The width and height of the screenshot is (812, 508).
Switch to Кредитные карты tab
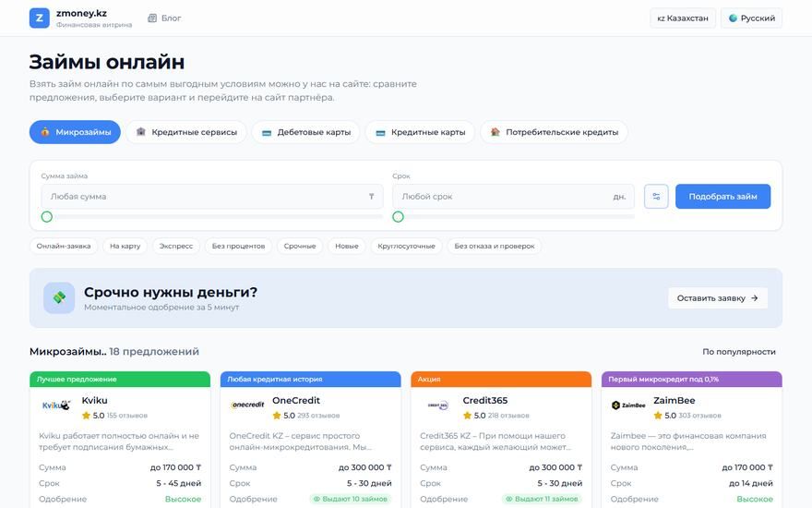point(420,132)
